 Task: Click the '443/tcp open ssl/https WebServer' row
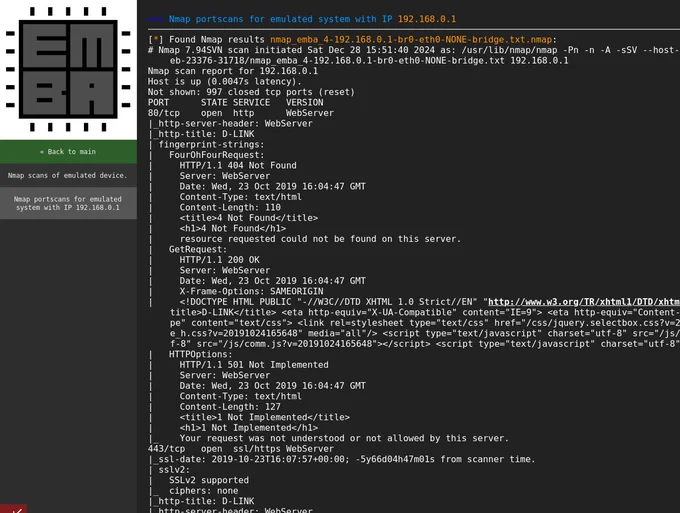coord(241,448)
